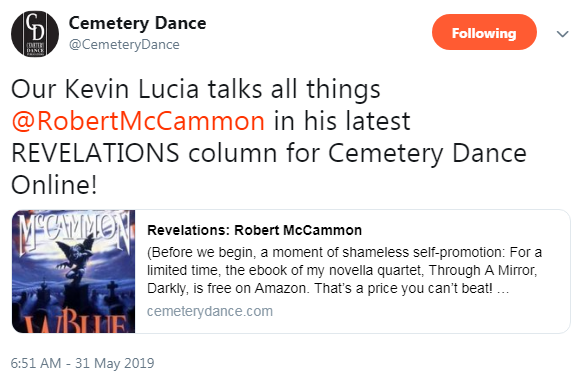This screenshot has width=578, height=385.
Task: Toggle the Following button
Action: 484,32
